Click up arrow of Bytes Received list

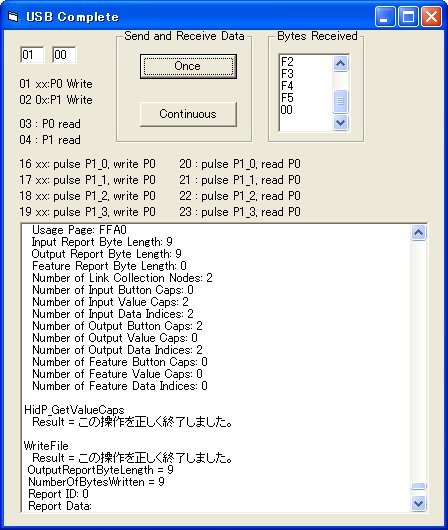point(340,64)
